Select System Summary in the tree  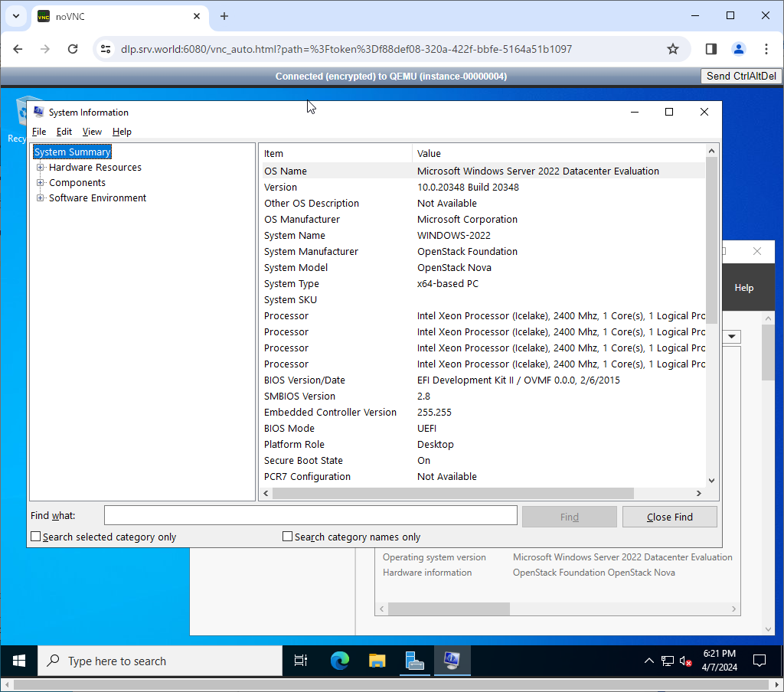click(x=73, y=152)
